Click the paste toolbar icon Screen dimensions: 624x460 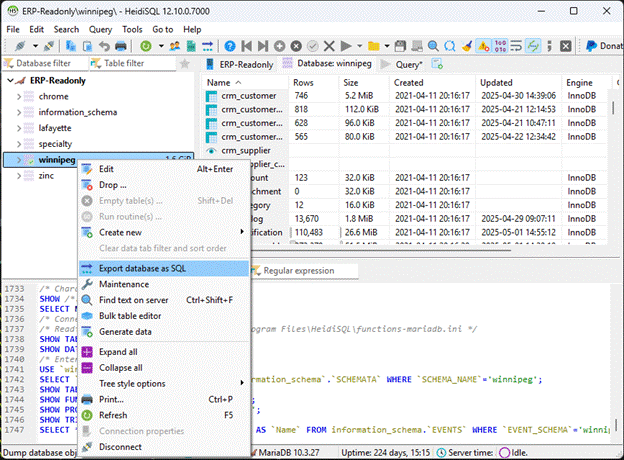[x=88, y=46]
